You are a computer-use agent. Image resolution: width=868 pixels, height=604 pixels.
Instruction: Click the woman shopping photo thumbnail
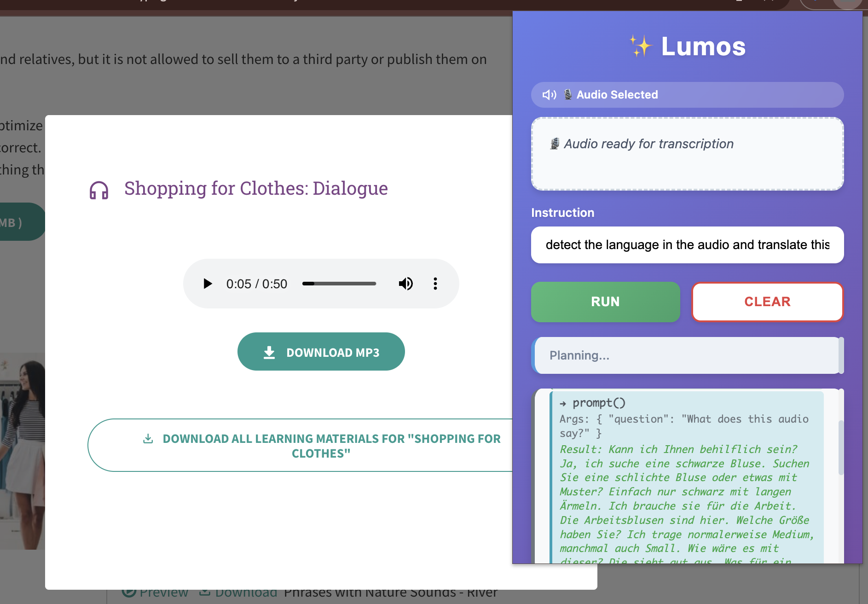pyautogui.click(x=23, y=451)
